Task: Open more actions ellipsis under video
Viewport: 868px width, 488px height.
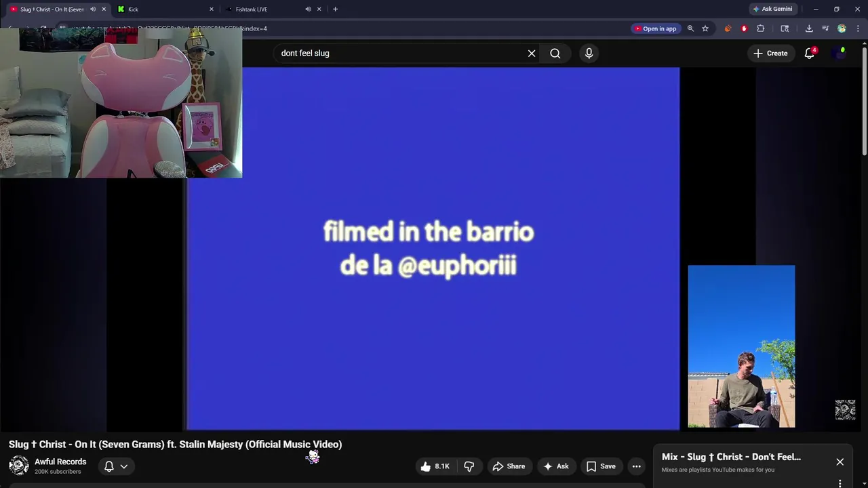Action: 636,466
